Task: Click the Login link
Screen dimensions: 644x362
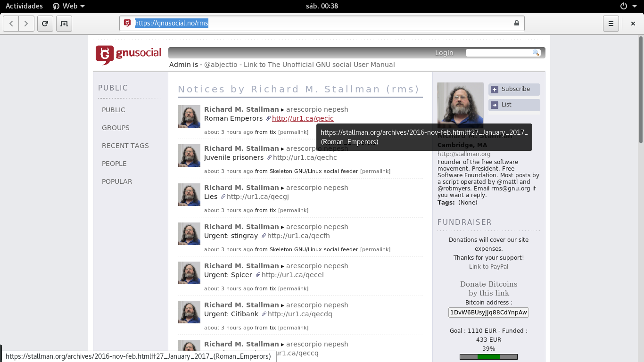Action: pyautogui.click(x=444, y=53)
